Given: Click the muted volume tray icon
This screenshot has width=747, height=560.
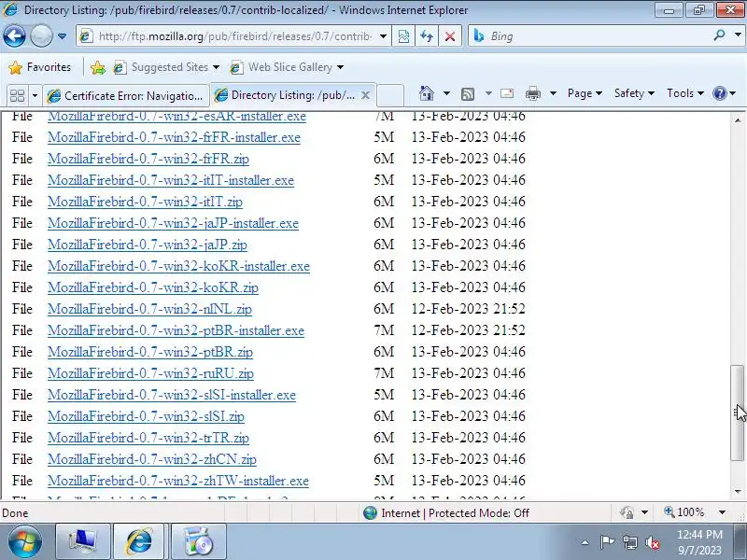Looking at the screenshot, I should pos(652,542).
